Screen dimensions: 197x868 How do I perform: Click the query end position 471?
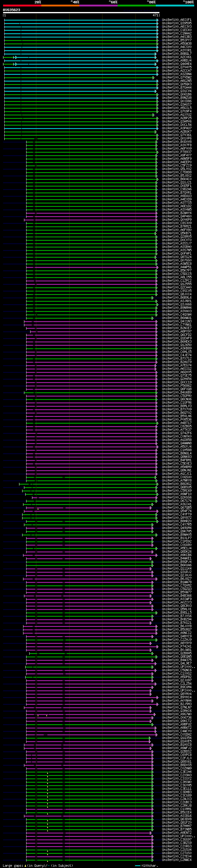pos(155,15)
